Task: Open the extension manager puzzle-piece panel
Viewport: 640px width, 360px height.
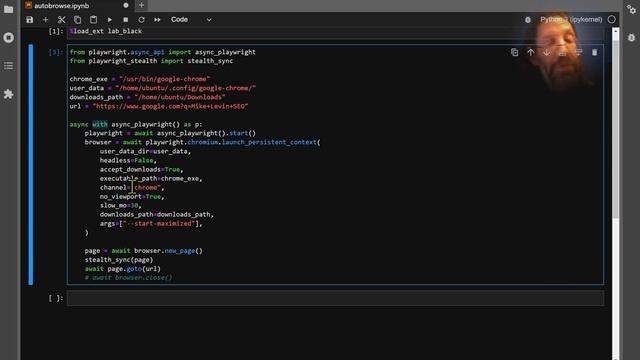Action: (x=8, y=94)
